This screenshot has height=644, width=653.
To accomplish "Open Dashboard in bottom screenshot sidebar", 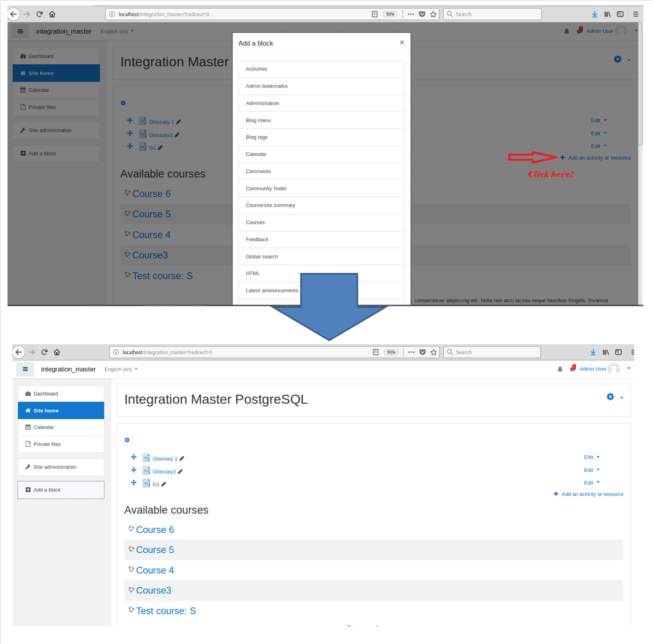I will [61, 394].
